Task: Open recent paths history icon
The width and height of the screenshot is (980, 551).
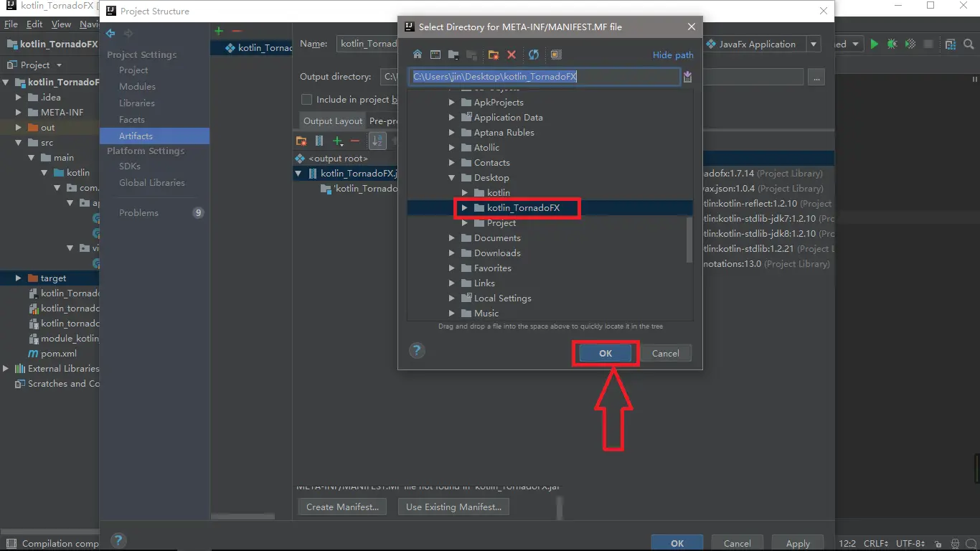Action: [687, 77]
